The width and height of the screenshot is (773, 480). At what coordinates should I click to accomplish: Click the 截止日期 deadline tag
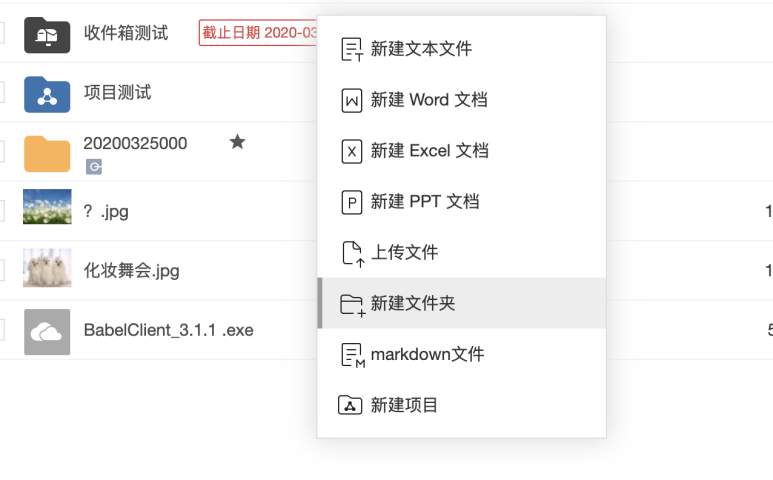pos(259,33)
